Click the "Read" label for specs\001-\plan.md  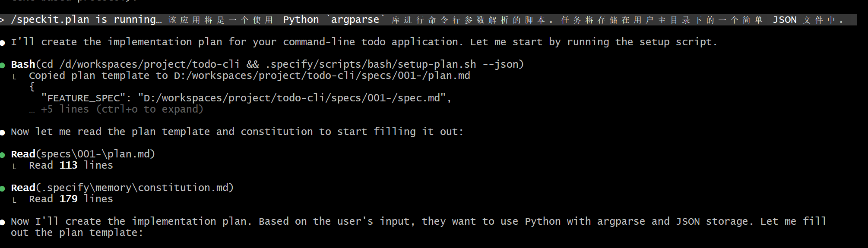pyautogui.click(x=23, y=154)
